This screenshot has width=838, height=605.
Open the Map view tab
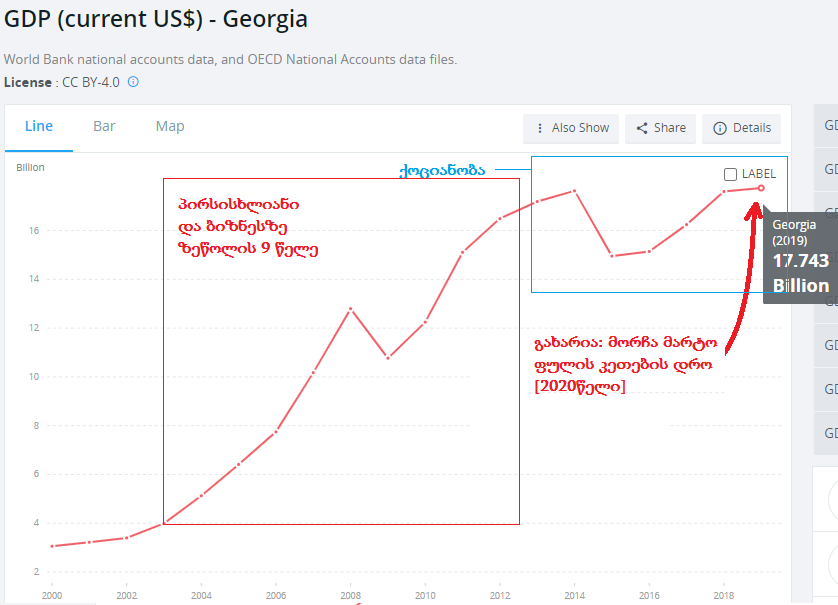point(170,126)
